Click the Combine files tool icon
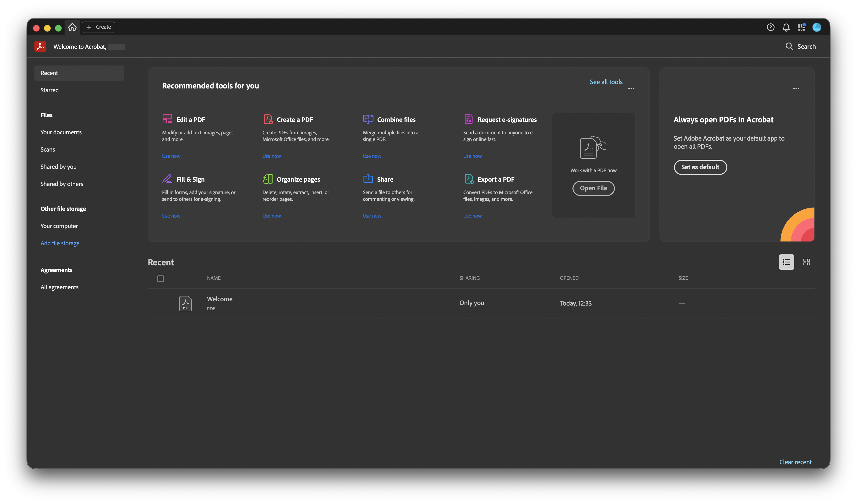This screenshot has width=857, height=504. [368, 119]
